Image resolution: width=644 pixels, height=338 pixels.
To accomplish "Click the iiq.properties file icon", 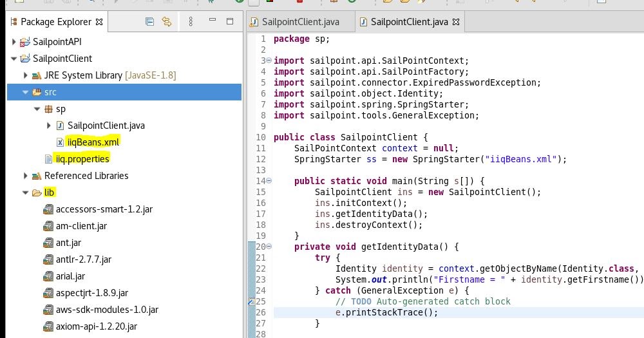I will (48, 159).
